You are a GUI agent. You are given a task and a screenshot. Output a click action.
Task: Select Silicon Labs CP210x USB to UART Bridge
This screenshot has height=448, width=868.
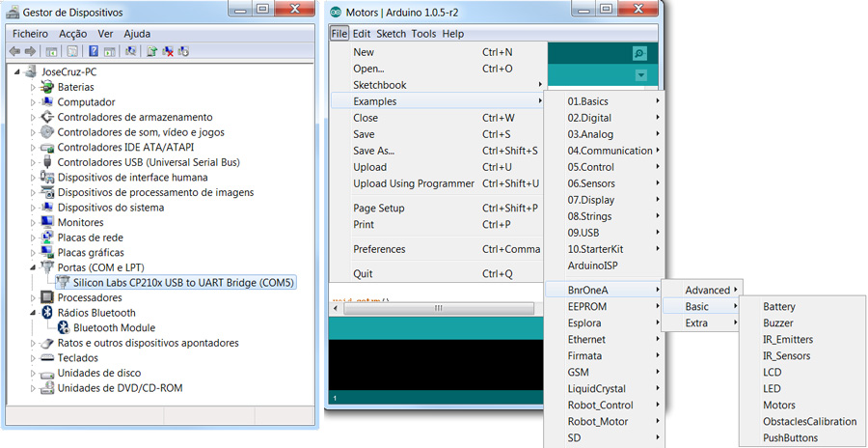tap(184, 283)
